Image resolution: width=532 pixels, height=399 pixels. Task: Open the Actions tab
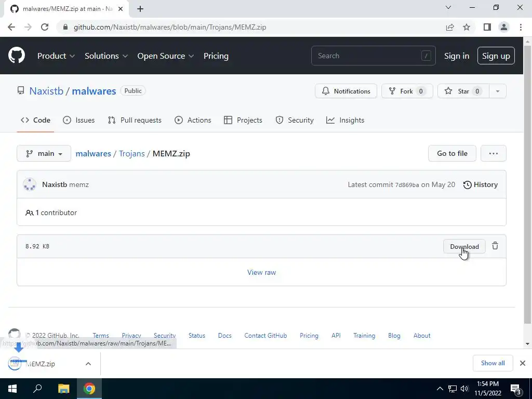tap(193, 120)
